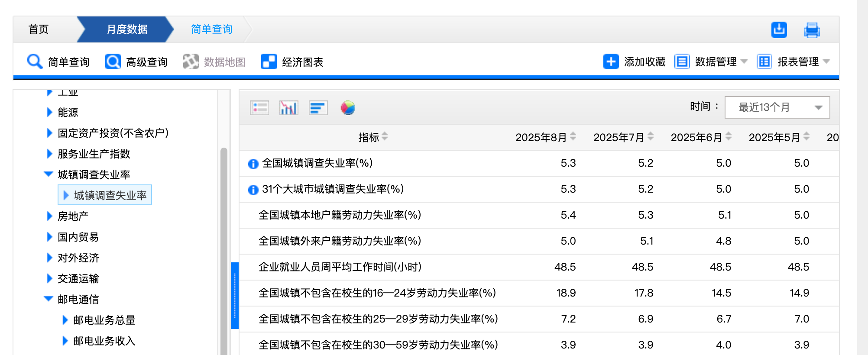Go to 首页 breadcrumb tab
Image resolution: width=868 pixels, height=355 pixels.
tap(39, 29)
